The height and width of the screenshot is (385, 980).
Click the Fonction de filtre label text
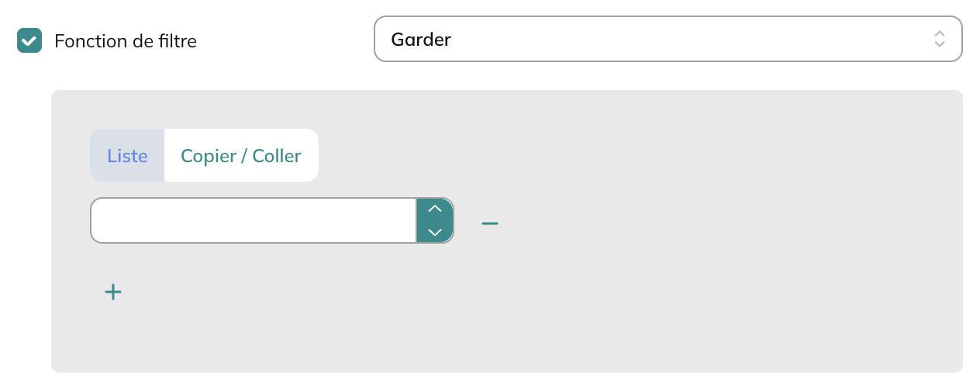point(126,41)
